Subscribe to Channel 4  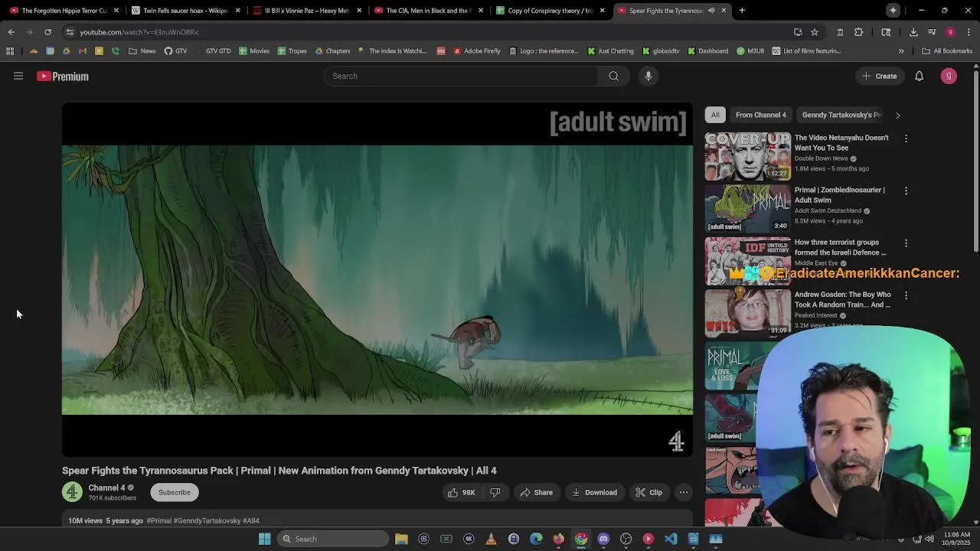[175, 492]
